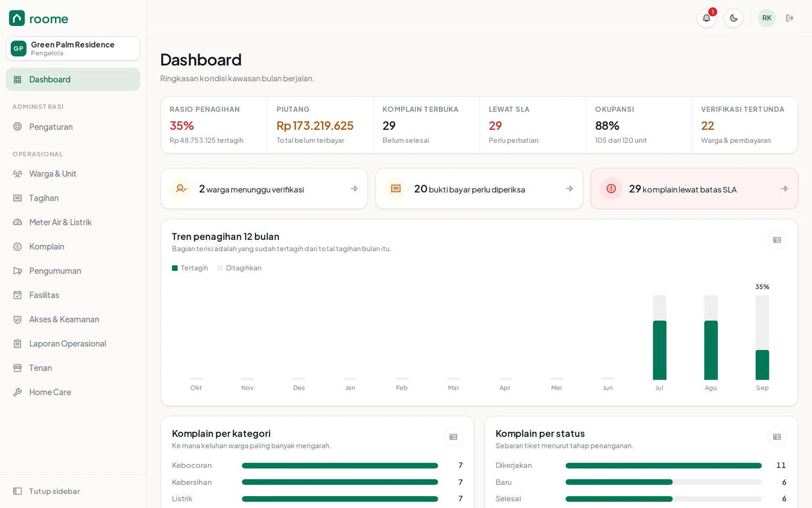Viewport: 812px width, 508px height.
Task: Open Meter Air & Listrik page
Action: 73,222
